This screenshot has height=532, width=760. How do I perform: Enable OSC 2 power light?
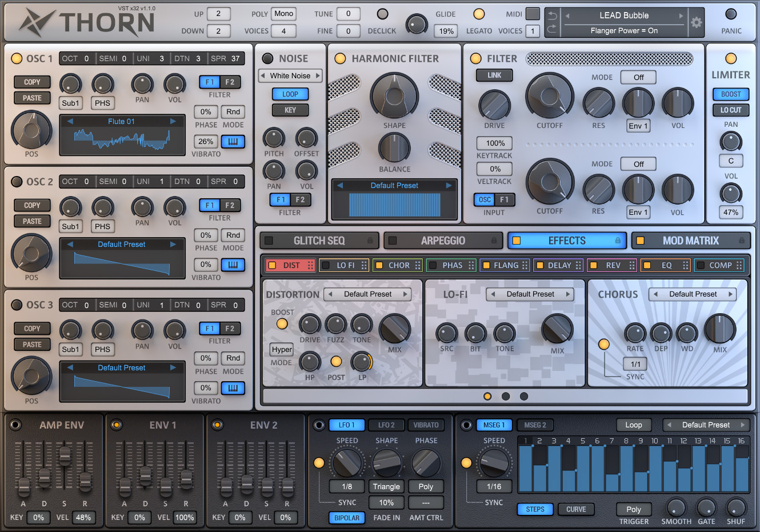pyautogui.click(x=17, y=182)
